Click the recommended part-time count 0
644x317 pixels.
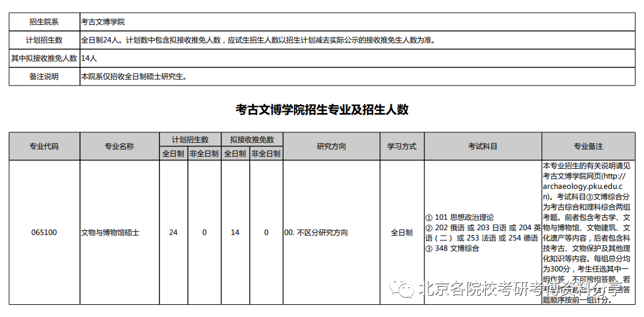(266, 233)
